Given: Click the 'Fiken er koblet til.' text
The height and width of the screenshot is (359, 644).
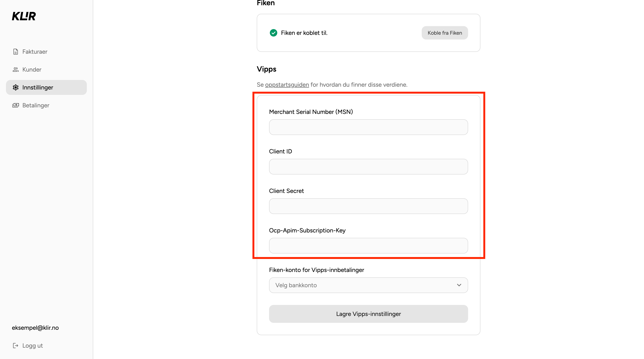Looking at the screenshot, I should pyautogui.click(x=304, y=33).
